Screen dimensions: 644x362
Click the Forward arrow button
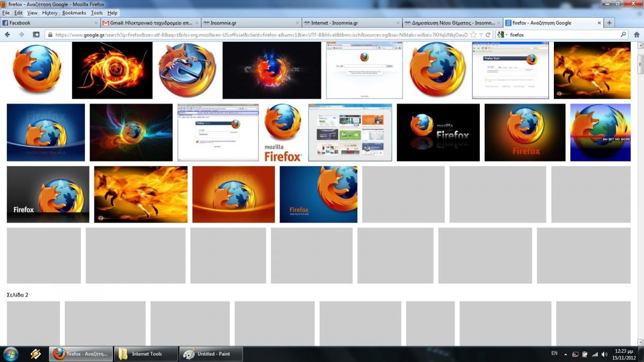[21, 34]
